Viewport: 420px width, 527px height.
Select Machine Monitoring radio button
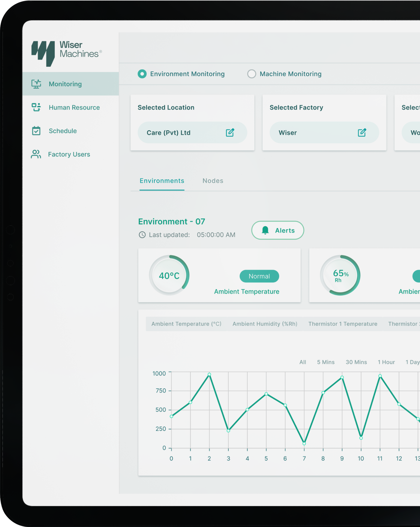tap(252, 74)
